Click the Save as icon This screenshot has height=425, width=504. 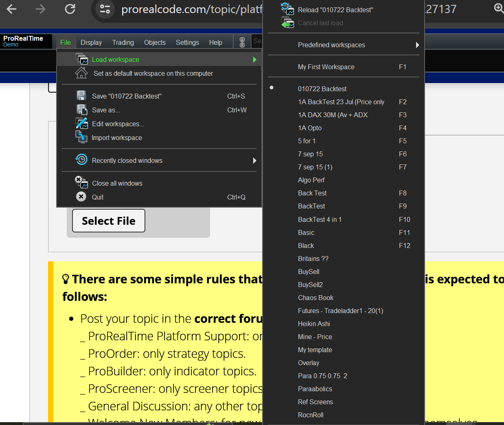[81, 110]
